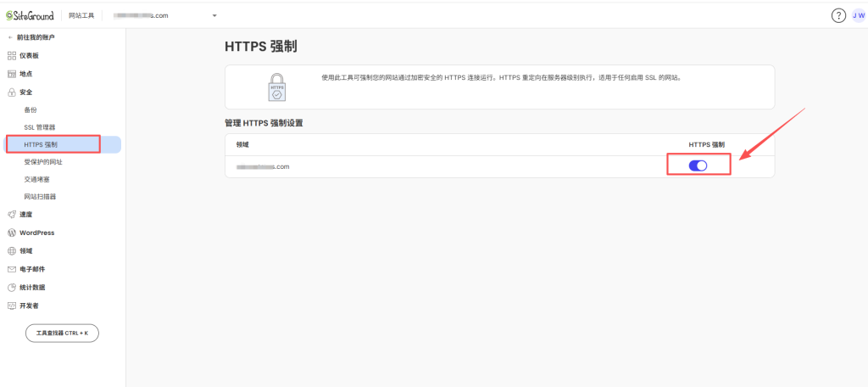Viewport: 868px width, 387px height.
Task: Click the WordPress logo icon
Action: pyautogui.click(x=12, y=233)
